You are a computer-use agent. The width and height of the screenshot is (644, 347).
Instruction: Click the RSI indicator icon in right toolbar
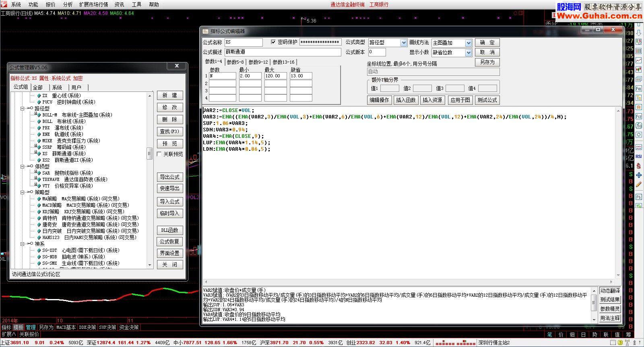[x=639, y=156]
